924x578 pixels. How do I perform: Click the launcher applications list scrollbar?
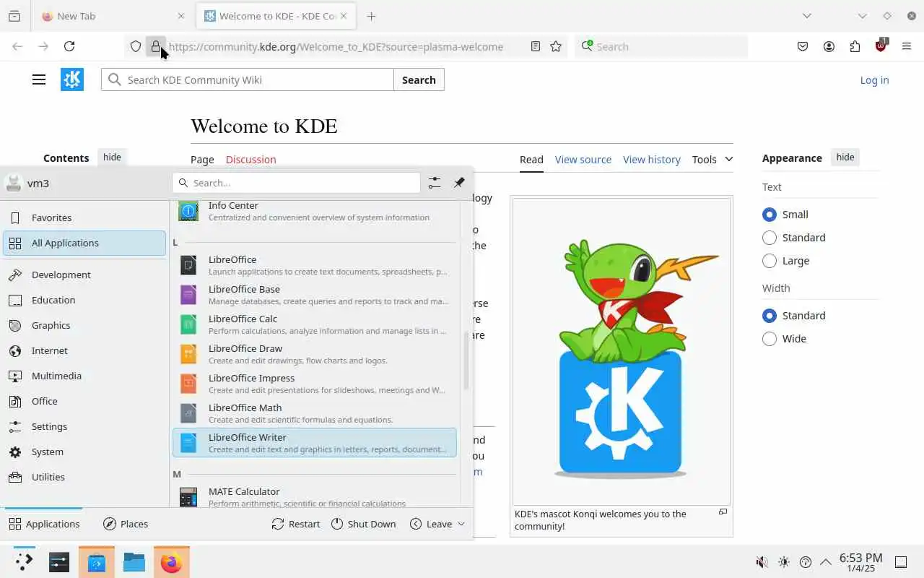[x=466, y=360]
